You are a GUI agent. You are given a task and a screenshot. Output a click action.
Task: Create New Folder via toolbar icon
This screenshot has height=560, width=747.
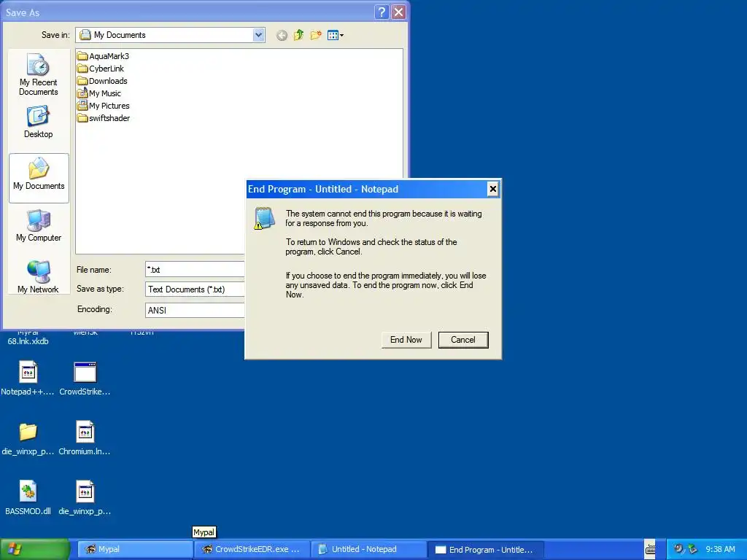point(316,35)
